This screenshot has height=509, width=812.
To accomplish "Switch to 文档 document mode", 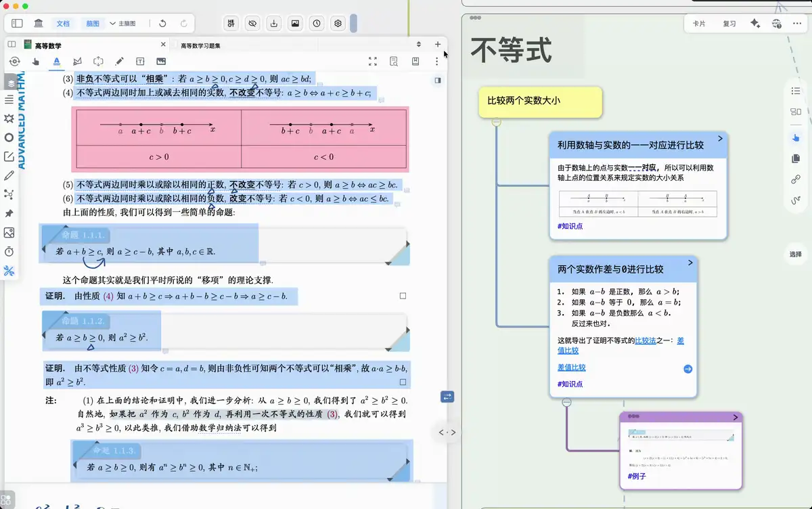I will point(63,23).
